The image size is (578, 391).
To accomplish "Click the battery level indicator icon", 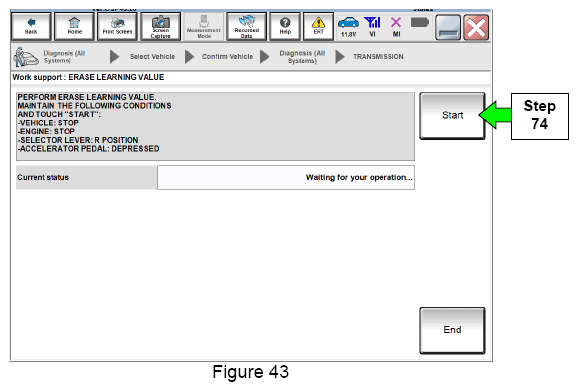I will click(x=420, y=23).
